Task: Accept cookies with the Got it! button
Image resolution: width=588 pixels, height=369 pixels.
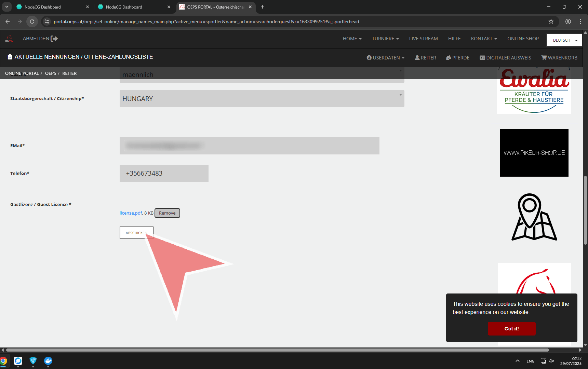Action: click(x=511, y=328)
